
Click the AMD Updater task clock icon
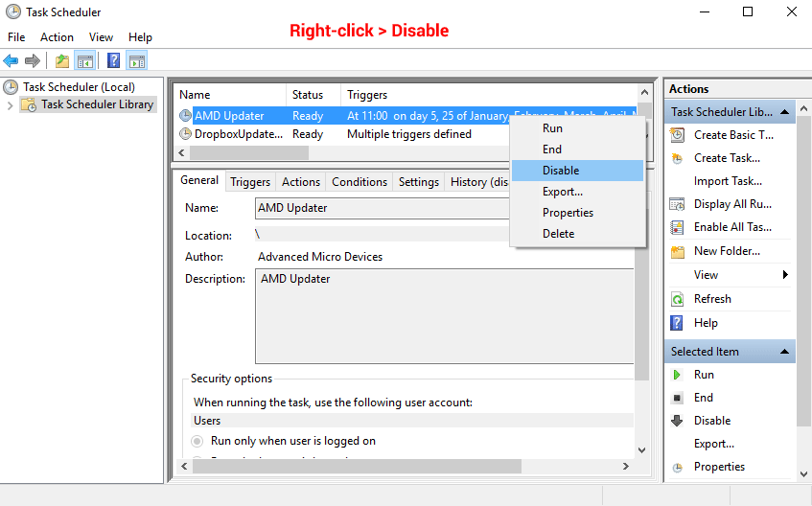(x=185, y=116)
